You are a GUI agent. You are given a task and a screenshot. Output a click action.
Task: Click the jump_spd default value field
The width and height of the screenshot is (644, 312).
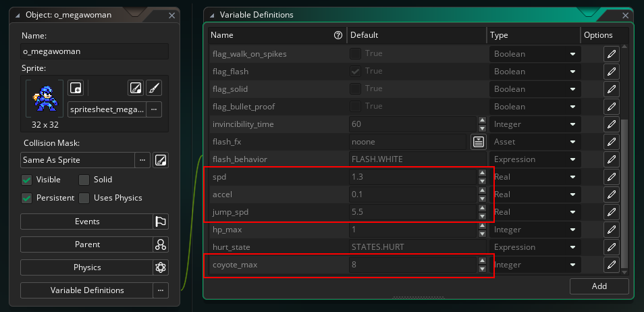412,212
